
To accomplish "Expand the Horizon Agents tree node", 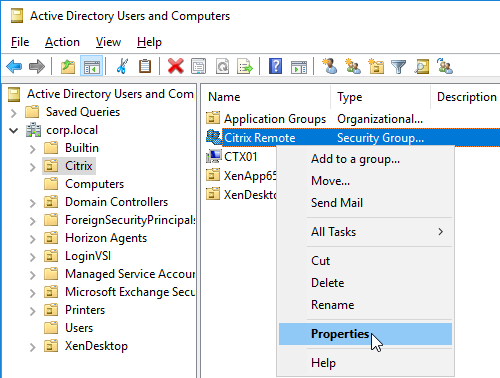I will 32,239.
